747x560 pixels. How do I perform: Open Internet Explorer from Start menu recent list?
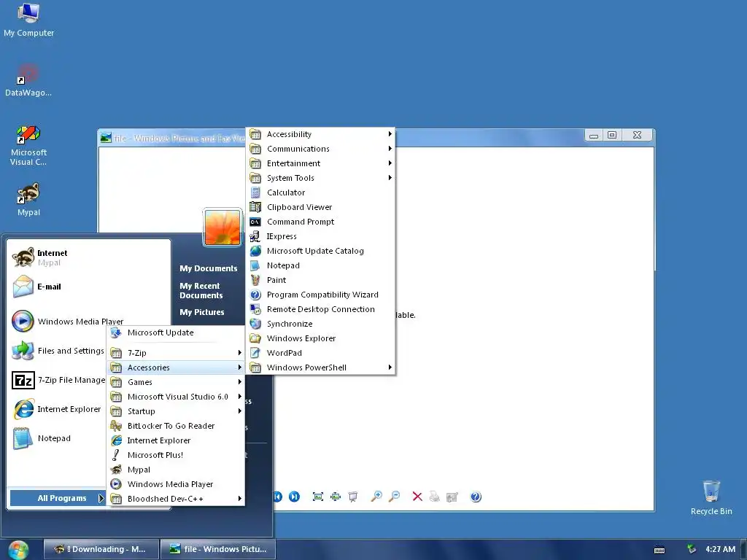tap(58, 409)
